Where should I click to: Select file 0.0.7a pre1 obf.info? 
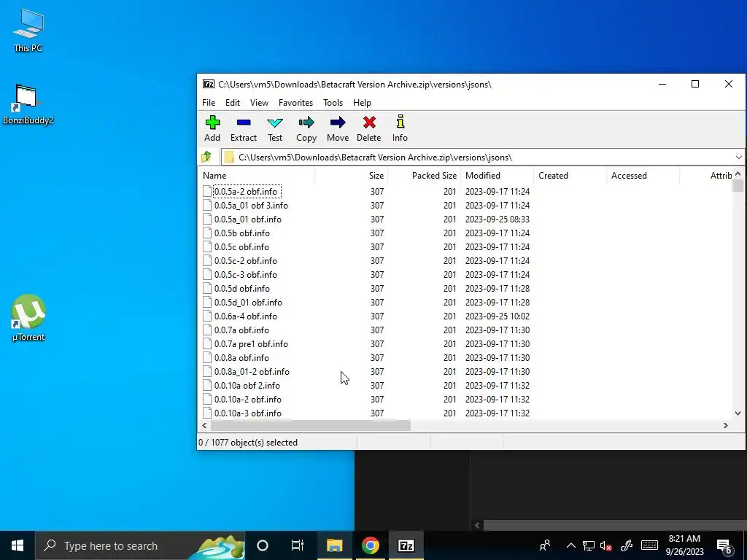point(251,343)
